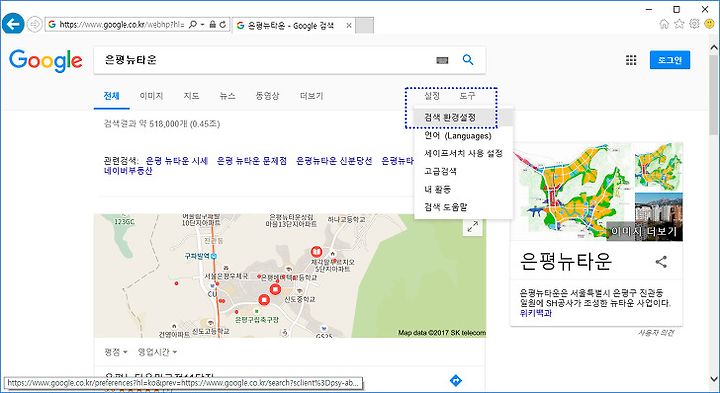This screenshot has width=720, height=393.
Task: Open the 위키백과 source link
Action: 535,314
